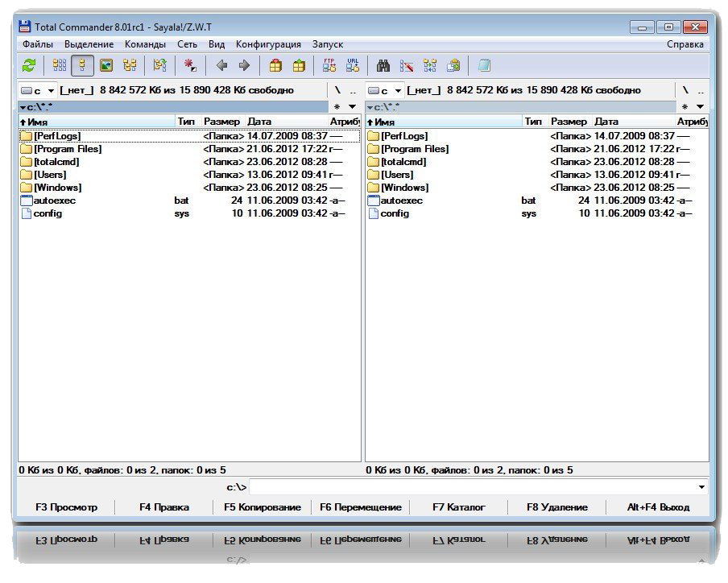The height and width of the screenshot is (583, 728).
Task: Sort left panel by Имя column header
Action: (97, 122)
